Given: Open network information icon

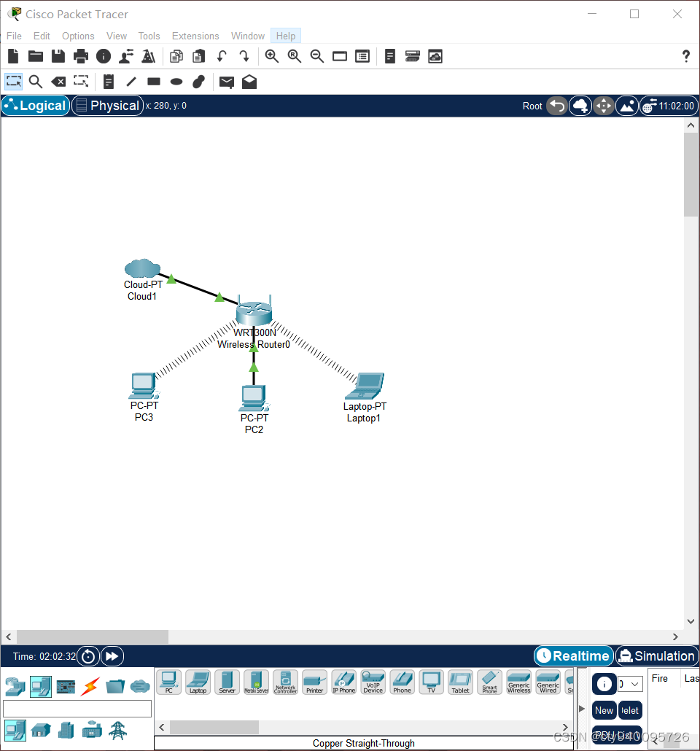Looking at the screenshot, I should point(104,57).
